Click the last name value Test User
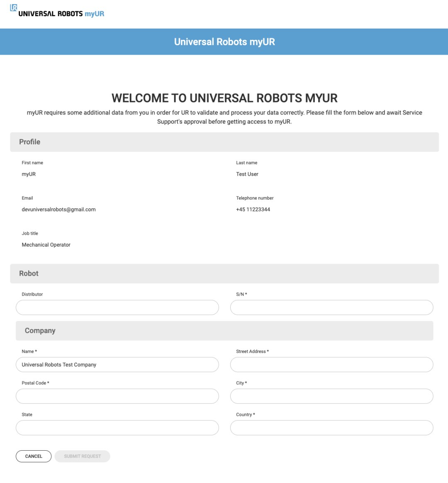Viewport: 448px width, 483px height. pyautogui.click(x=247, y=174)
